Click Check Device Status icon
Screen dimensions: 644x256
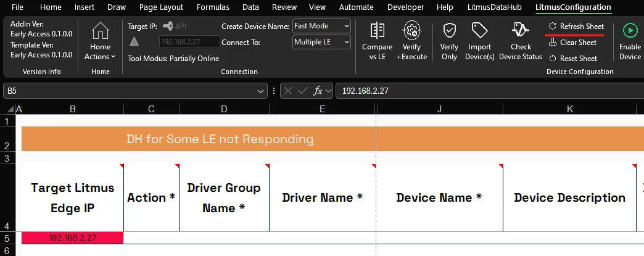pos(521,31)
